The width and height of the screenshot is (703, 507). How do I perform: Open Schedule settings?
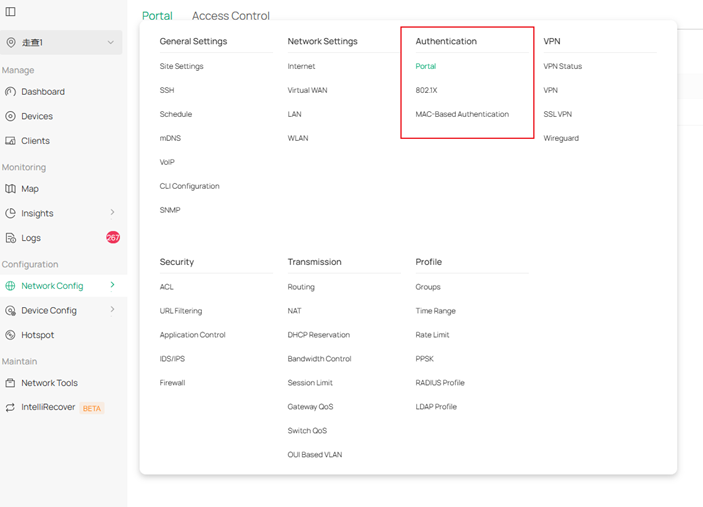point(176,114)
